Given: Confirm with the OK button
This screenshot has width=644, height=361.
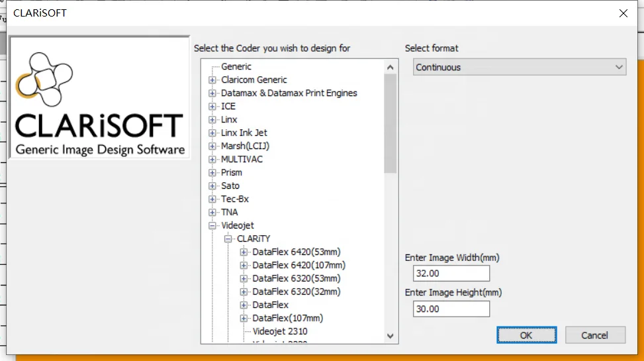Looking at the screenshot, I should tap(527, 335).
